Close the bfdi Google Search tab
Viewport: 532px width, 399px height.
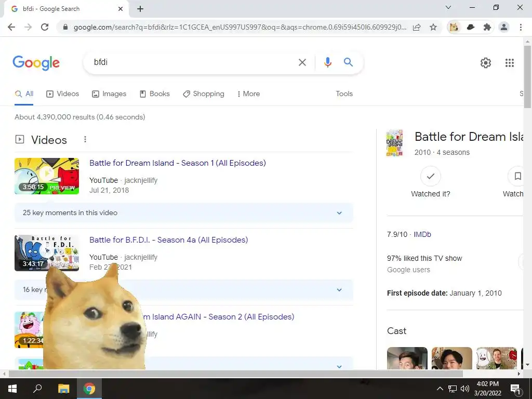pyautogui.click(x=121, y=9)
